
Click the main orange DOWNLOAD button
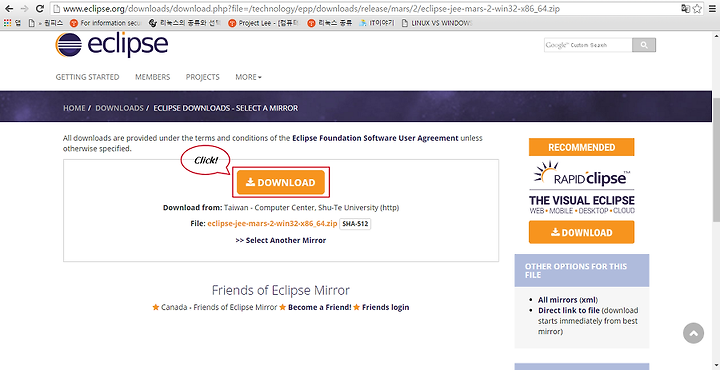click(281, 182)
